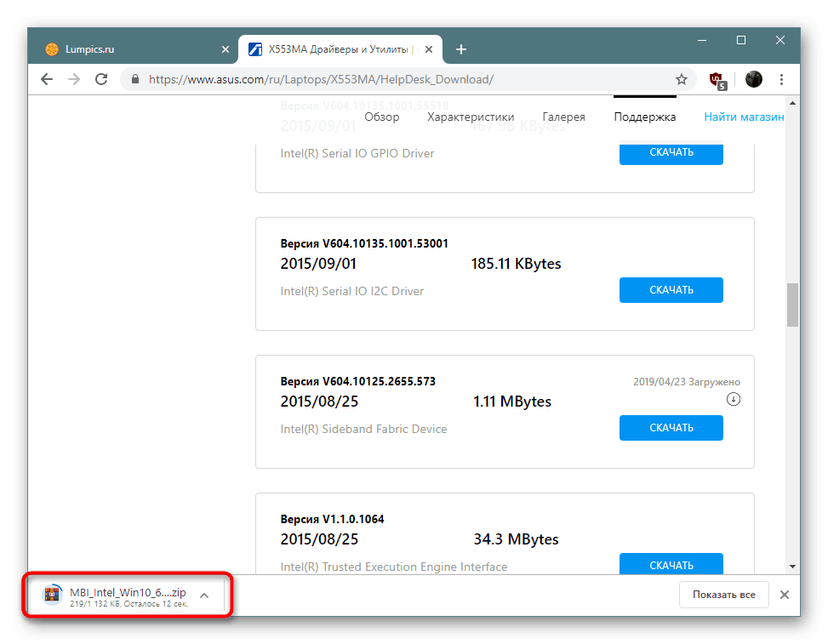Click the Intel(R) Sideband Fabric Device description
Image resolution: width=828 pixels, height=644 pixels.
click(x=364, y=429)
